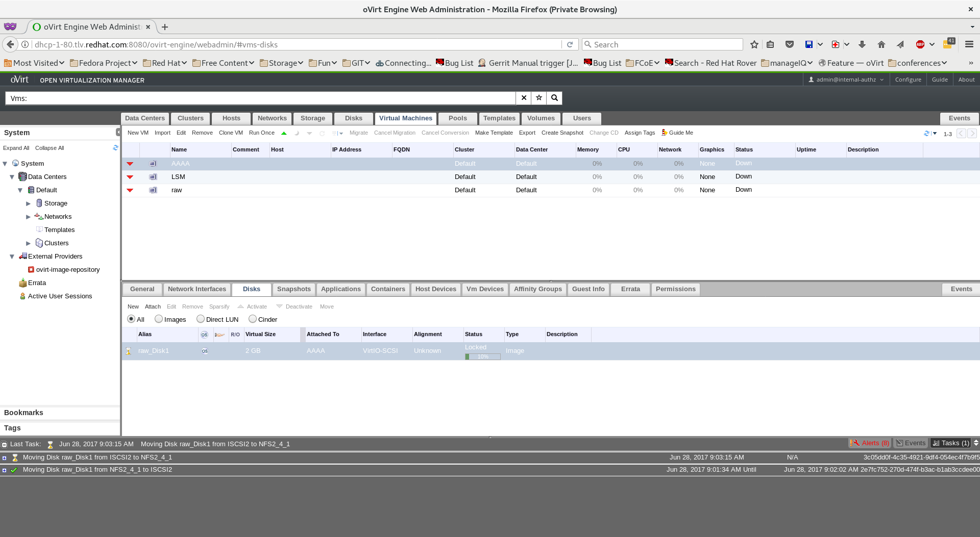The width and height of the screenshot is (980, 537).
Task: Switch to the Templates main tab
Action: 499,118
